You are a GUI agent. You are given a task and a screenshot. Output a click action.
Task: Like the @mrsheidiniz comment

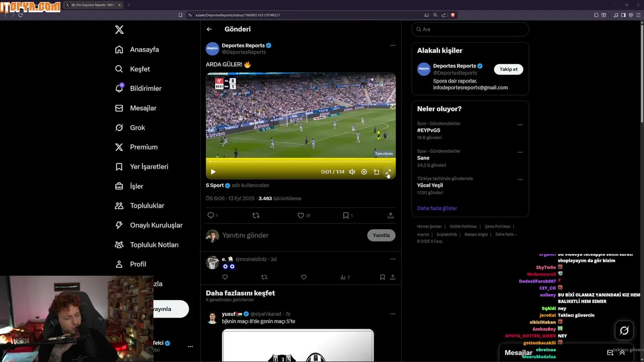coord(303,277)
